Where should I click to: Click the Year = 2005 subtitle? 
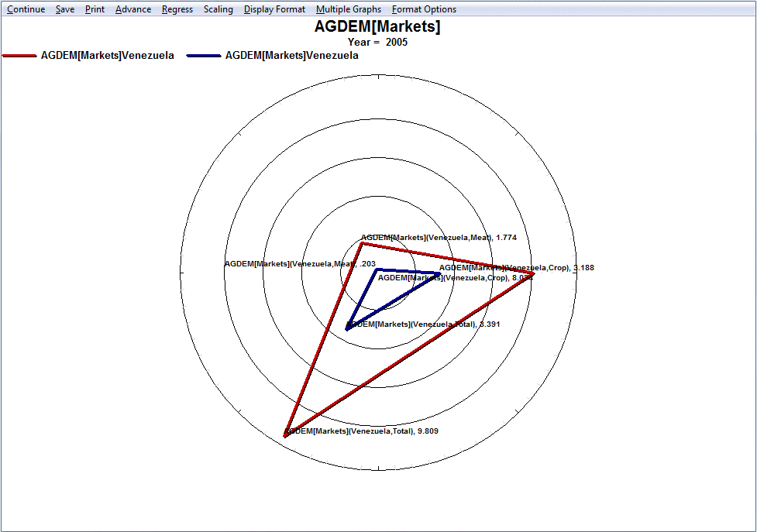[377, 43]
